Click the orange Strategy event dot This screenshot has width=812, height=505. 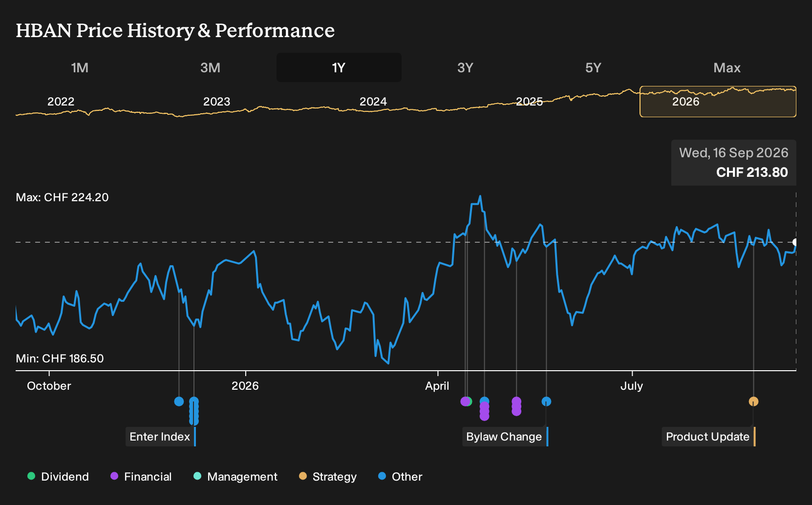pos(753,401)
